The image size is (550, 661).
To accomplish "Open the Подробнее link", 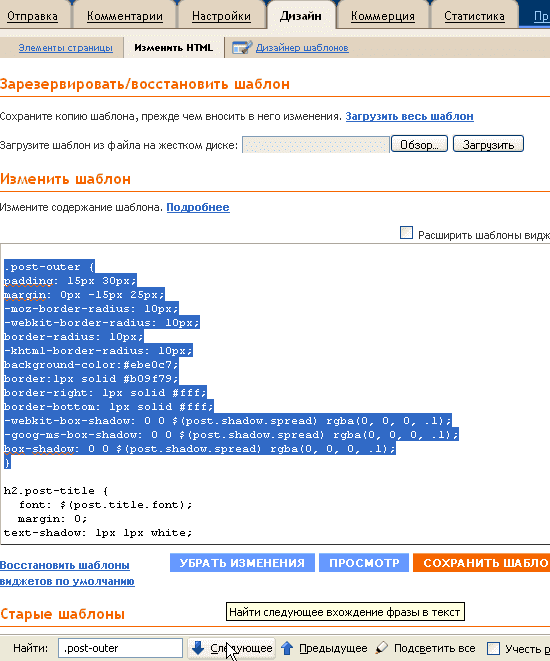I will click(x=198, y=207).
